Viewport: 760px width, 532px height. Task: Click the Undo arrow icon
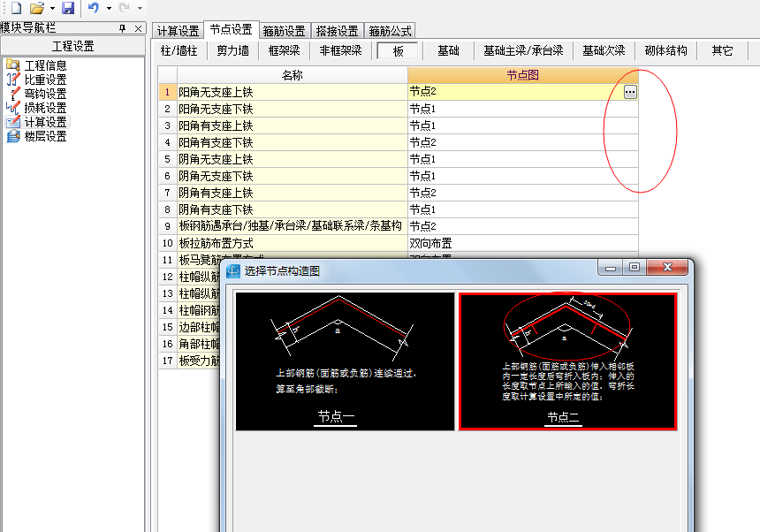point(94,8)
